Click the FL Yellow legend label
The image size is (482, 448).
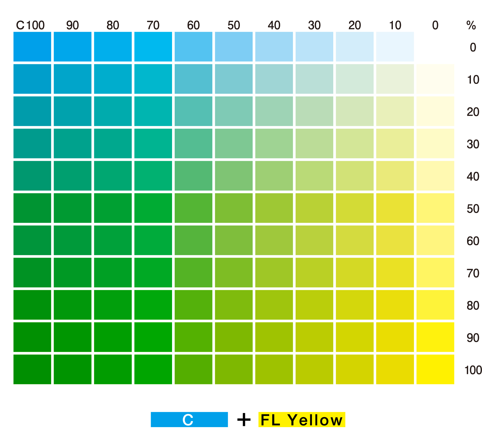pos(302,420)
